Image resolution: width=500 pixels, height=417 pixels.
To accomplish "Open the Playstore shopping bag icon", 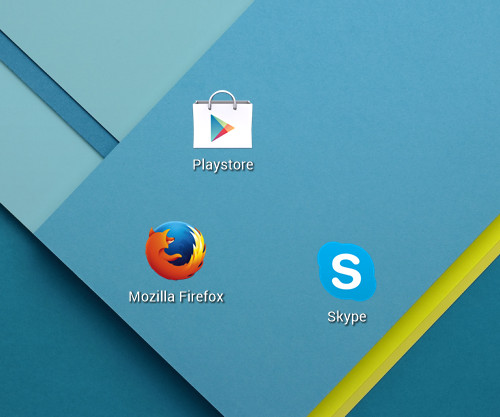I will pos(223,119).
